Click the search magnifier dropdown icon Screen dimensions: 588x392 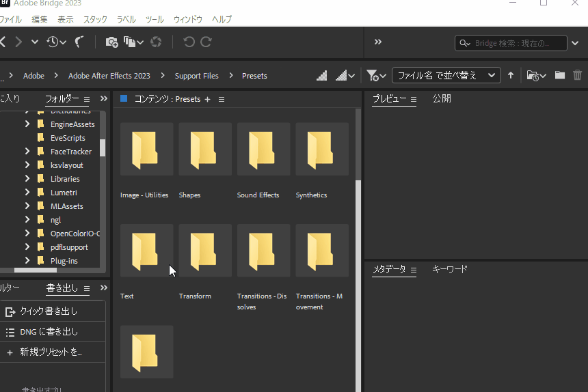[465, 44]
